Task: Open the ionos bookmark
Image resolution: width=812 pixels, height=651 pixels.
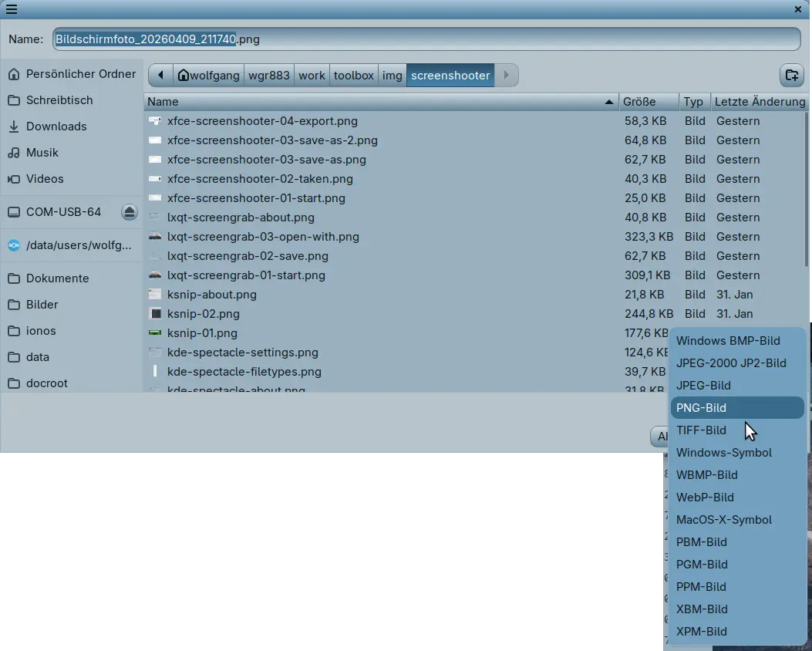Action: pyautogui.click(x=72, y=331)
